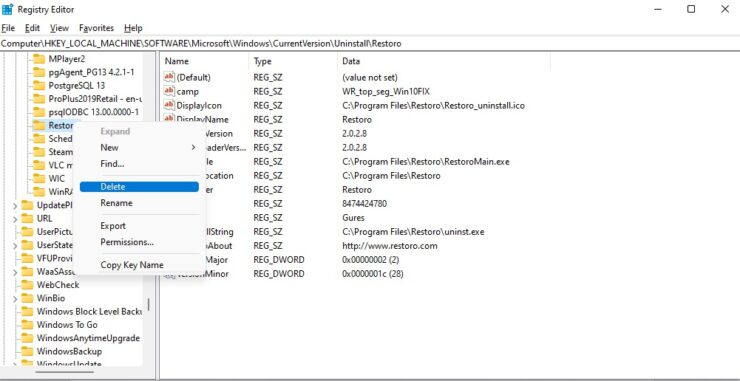This screenshot has width=740, height=381.
Task: Open the Favorites menu
Action: click(x=96, y=28)
